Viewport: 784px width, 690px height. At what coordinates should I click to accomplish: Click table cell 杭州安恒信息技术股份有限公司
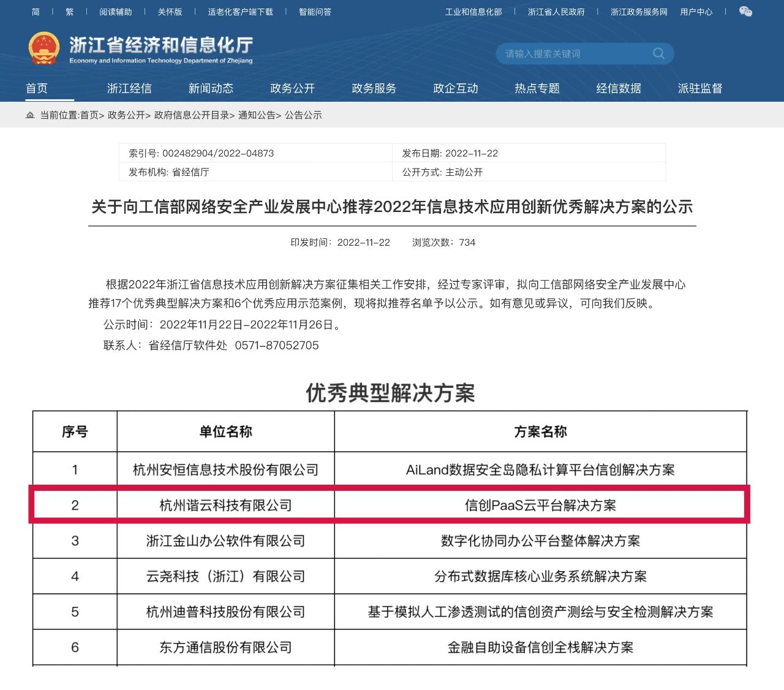click(x=226, y=470)
